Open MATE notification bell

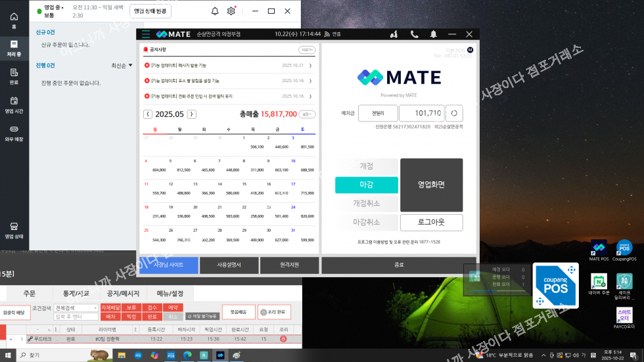(433, 34)
